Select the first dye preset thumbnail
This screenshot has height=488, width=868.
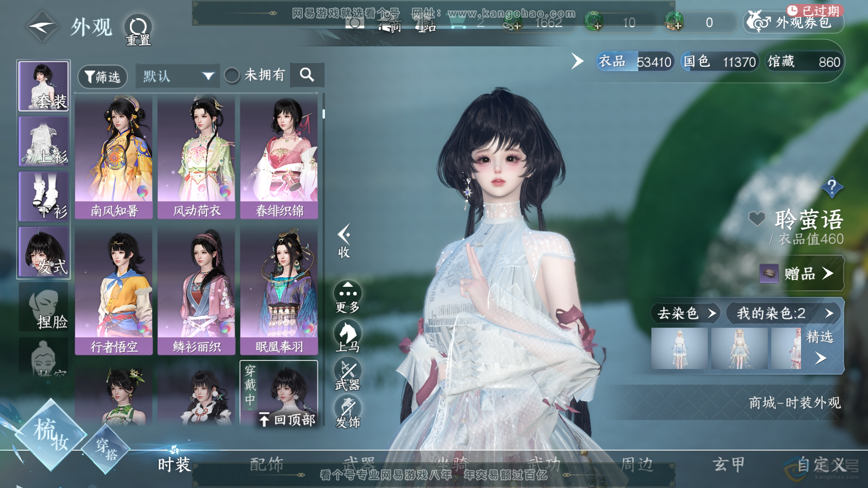(x=679, y=348)
